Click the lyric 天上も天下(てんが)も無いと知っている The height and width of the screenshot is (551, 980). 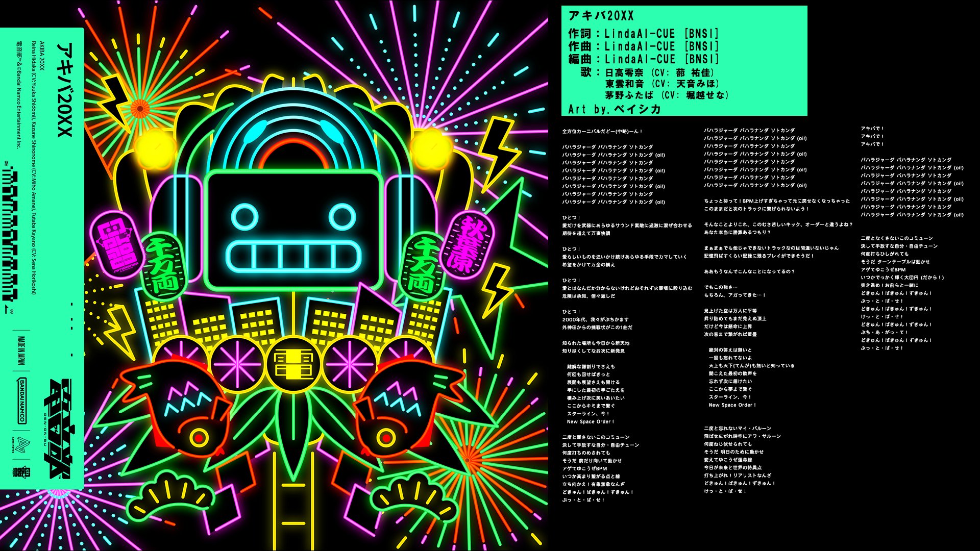(x=751, y=366)
